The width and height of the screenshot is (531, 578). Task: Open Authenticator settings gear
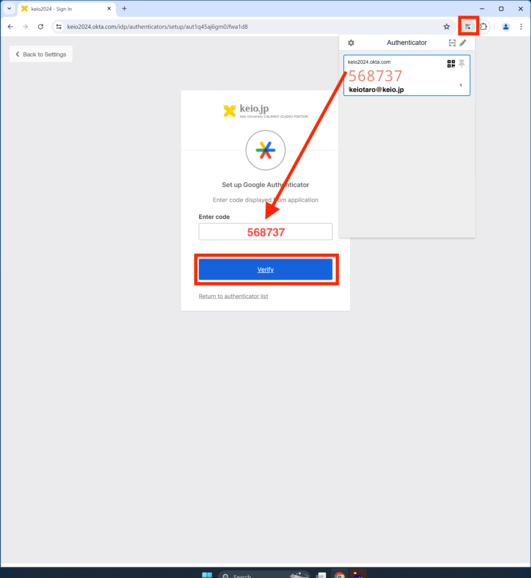click(x=351, y=43)
